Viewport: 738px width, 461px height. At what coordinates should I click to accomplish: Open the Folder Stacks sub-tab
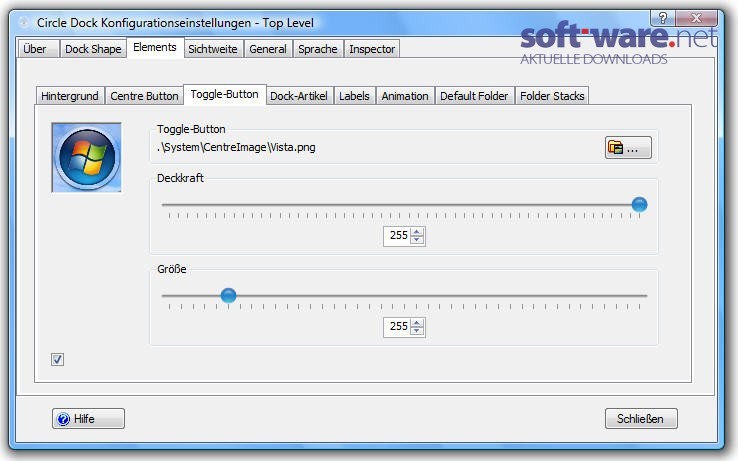(552, 96)
